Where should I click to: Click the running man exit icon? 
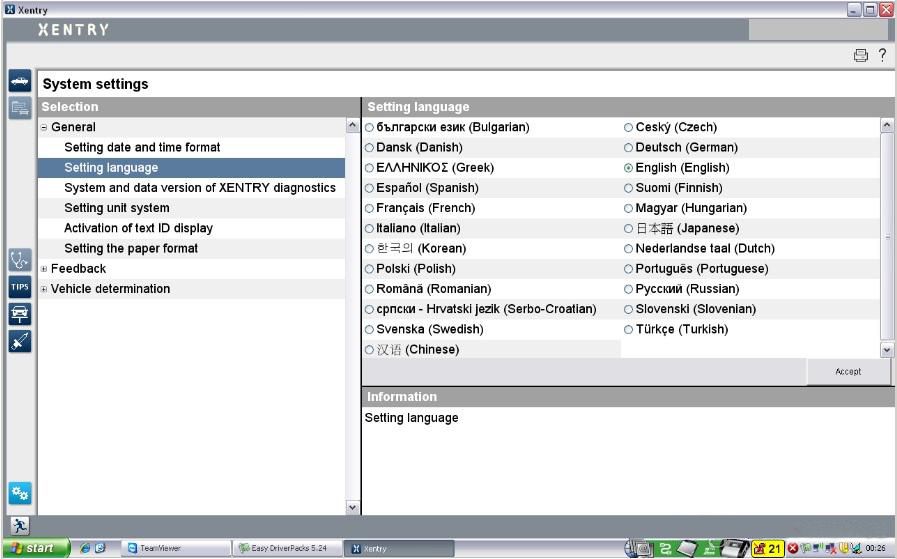click(x=20, y=525)
